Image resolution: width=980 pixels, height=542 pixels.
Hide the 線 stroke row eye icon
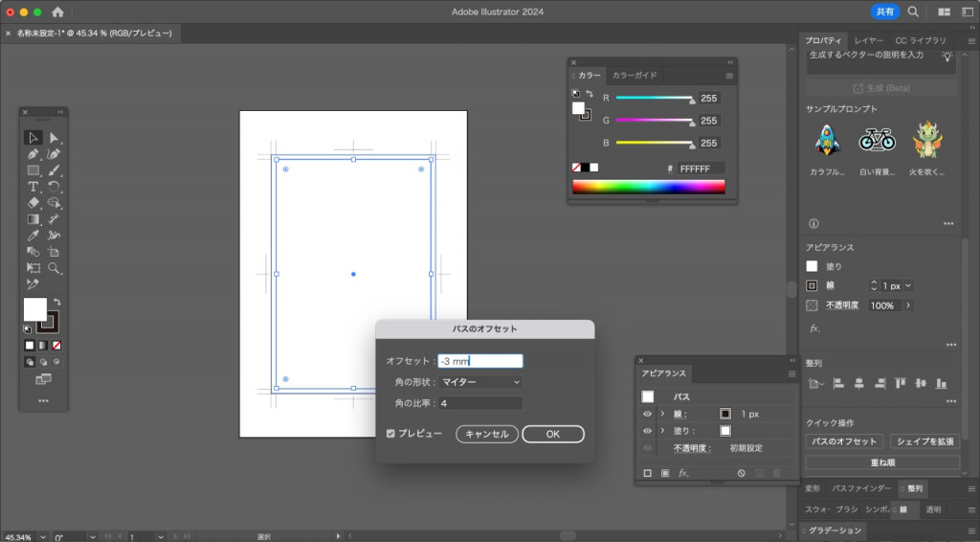pos(647,414)
